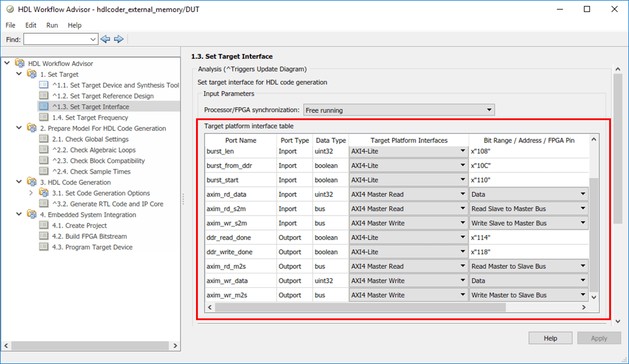Click the interface table horizontal scrollbar
The height and width of the screenshot is (364, 629).
click(x=361, y=308)
